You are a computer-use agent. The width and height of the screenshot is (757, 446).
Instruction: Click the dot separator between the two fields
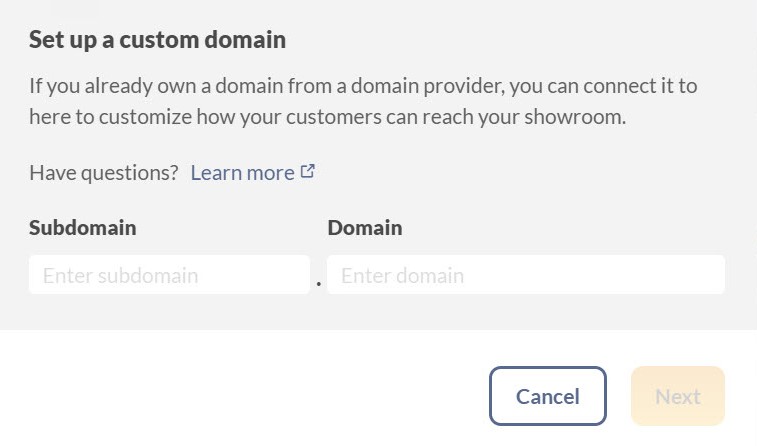pyautogui.click(x=319, y=284)
